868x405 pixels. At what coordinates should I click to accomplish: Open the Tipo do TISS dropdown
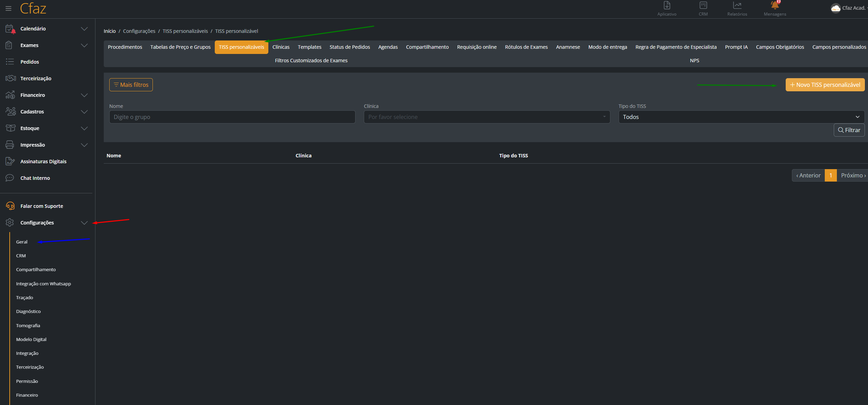(x=741, y=117)
